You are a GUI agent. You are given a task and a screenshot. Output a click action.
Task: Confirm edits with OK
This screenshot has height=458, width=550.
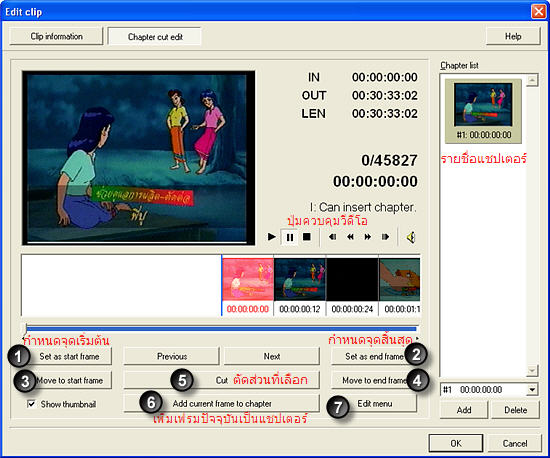[x=456, y=443]
